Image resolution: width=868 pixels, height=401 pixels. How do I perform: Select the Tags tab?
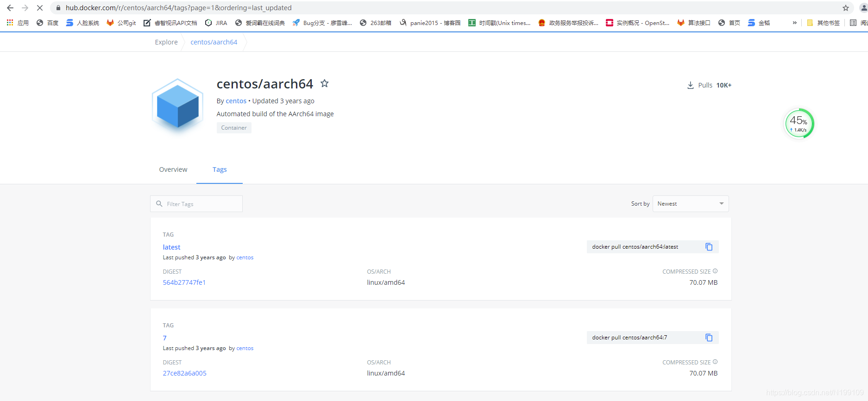click(x=220, y=169)
